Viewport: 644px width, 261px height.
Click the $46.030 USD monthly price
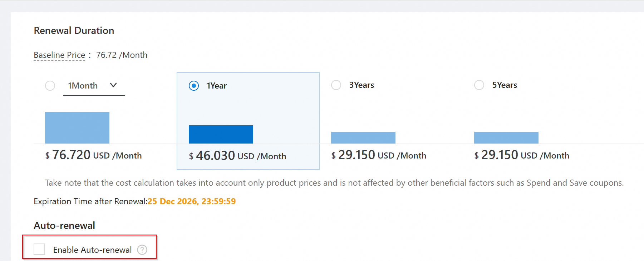coord(237,156)
